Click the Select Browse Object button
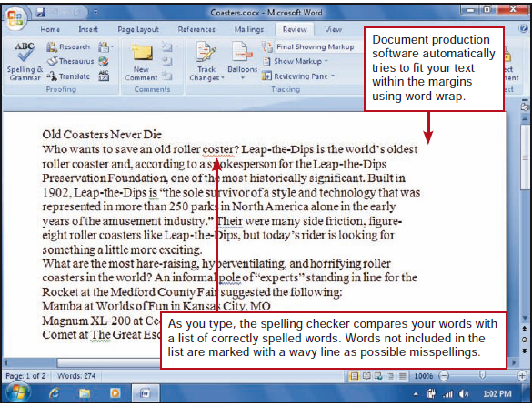Image resolution: width=532 pixels, height=407 pixels. (525, 340)
